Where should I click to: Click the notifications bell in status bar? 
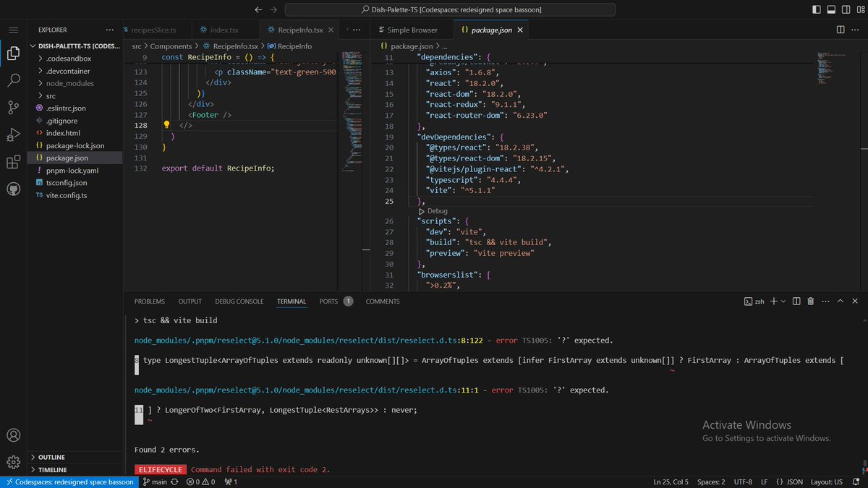point(857,481)
